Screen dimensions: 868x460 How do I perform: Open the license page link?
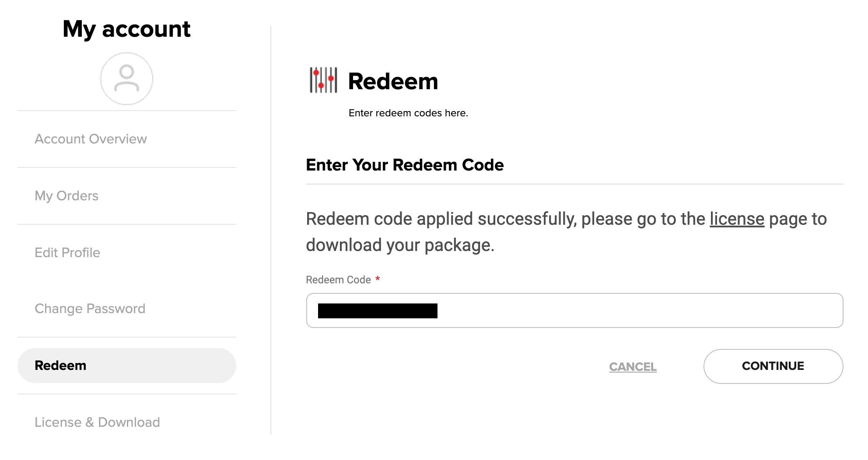coord(737,219)
